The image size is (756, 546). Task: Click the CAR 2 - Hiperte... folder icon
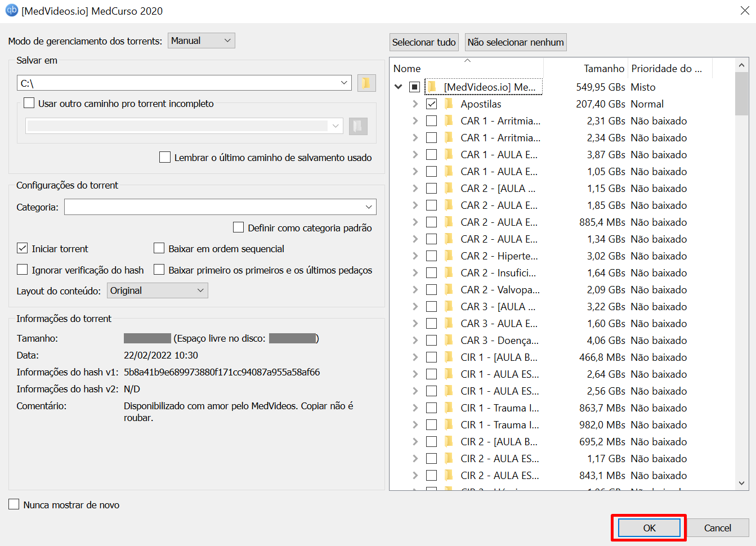tap(449, 256)
